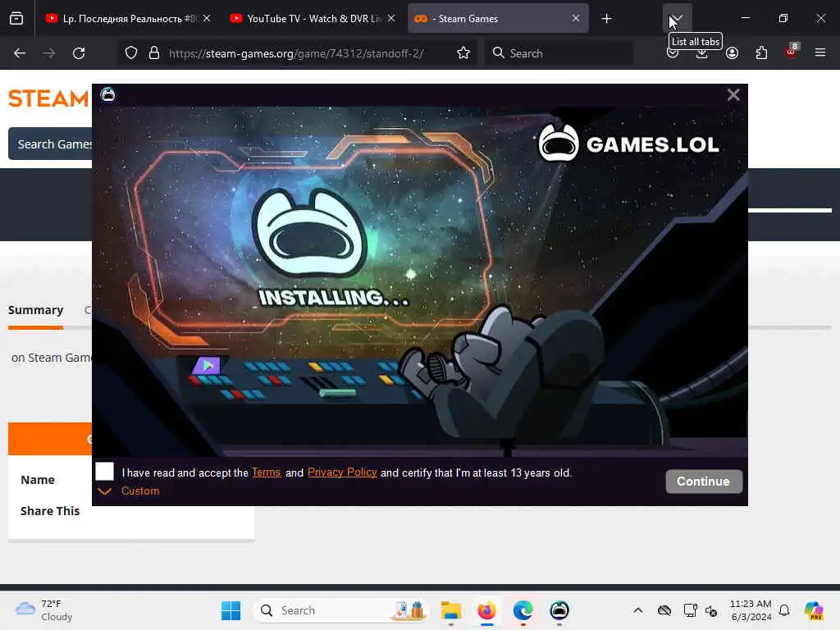Click the OneDrive cloud tray icon
Viewport: 840px width, 630px height.
point(664,610)
